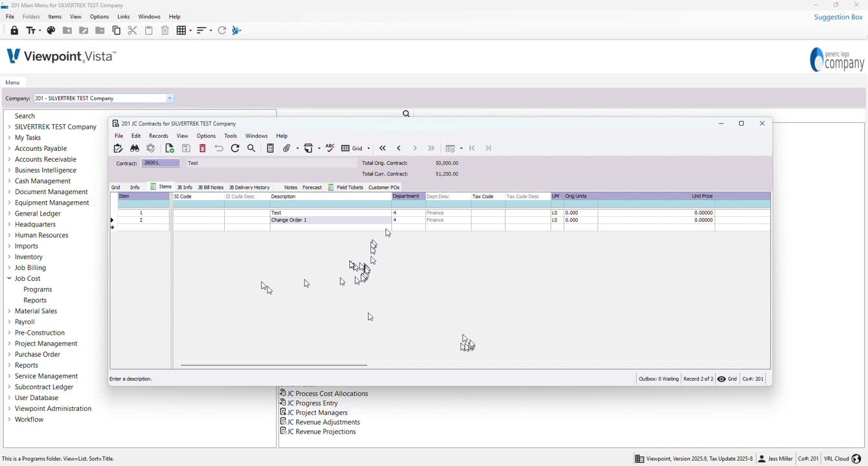Switch to the Customer POs tab
The width and height of the screenshot is (868, 466).
[384, 188]
